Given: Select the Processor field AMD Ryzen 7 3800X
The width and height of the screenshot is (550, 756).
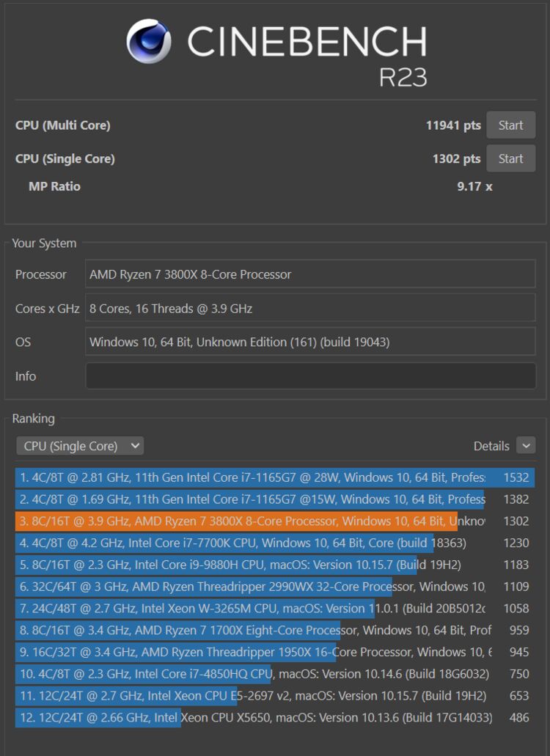Looking at the screenshot, I should [x=310, y=274].
